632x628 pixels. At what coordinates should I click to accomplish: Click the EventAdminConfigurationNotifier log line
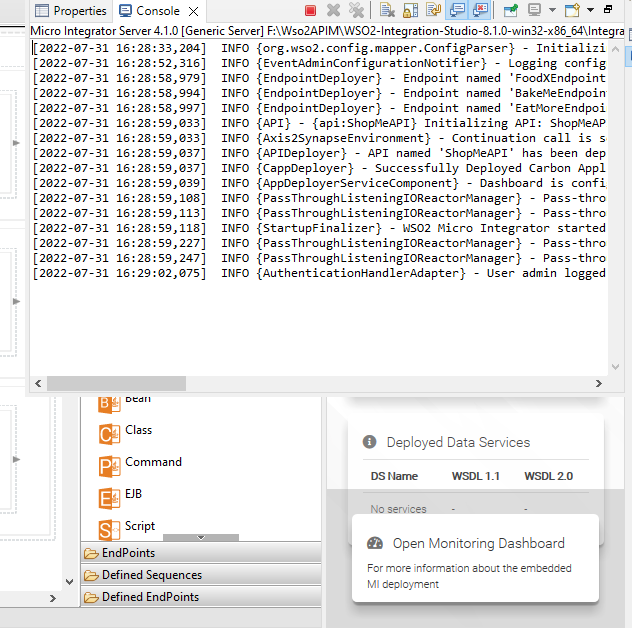pyautogui.click(x=319, y=63)
